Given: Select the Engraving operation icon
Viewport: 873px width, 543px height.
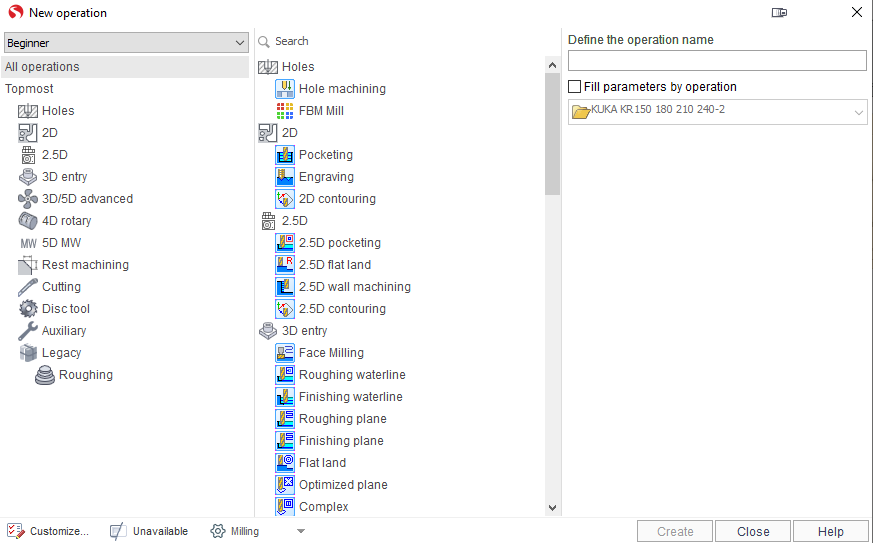Looking at the screenshot, I should click(285, 177).
